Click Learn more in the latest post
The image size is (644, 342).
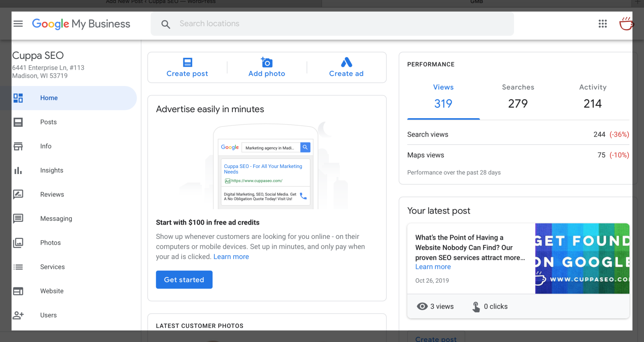(x=433, y=266)
